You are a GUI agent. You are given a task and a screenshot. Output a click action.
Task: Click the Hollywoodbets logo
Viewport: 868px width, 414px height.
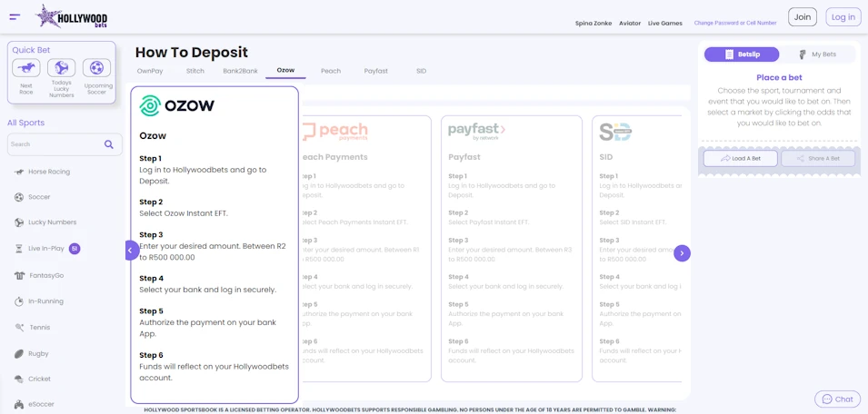[x=72, y=16]
